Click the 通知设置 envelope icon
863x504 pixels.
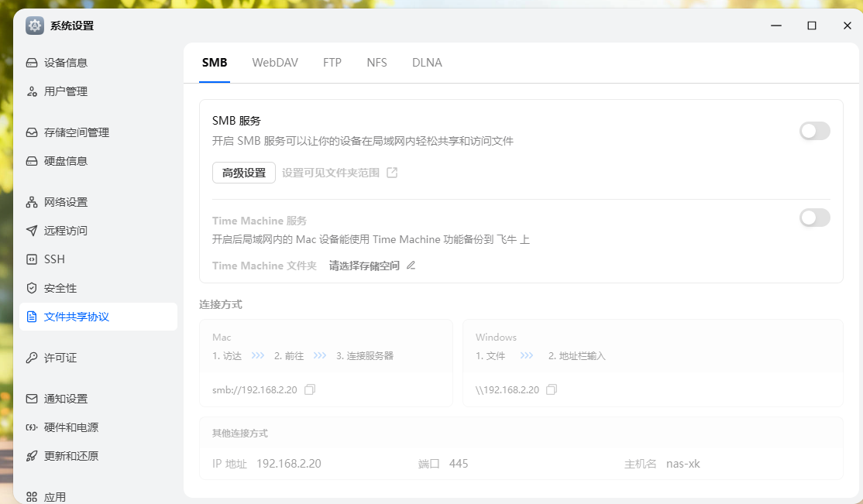pos(32,399)
